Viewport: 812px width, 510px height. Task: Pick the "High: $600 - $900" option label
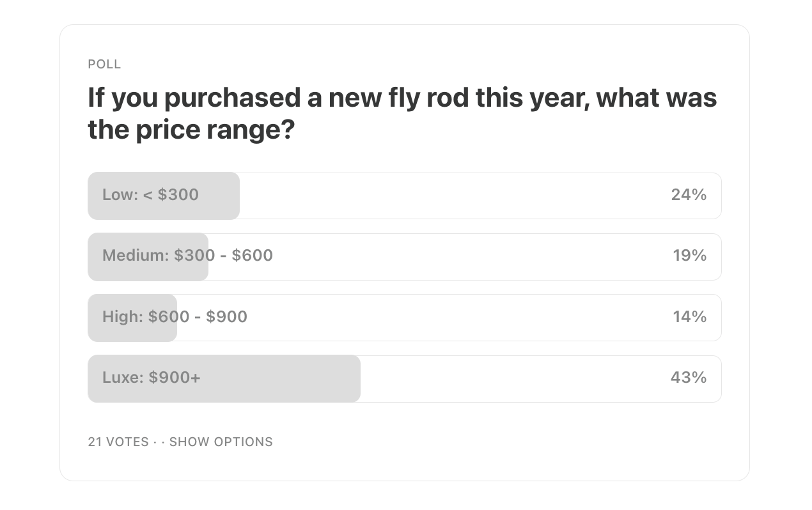click(x=175, y=317)
